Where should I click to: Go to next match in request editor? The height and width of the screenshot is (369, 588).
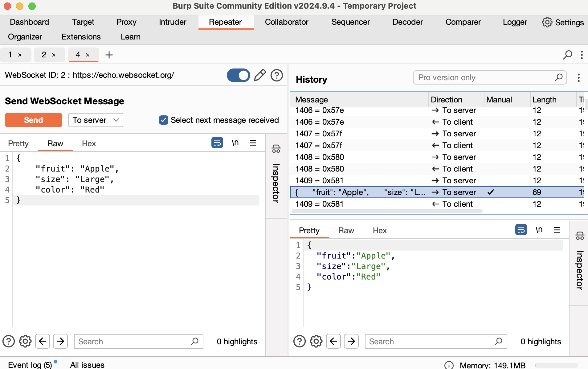60,341
